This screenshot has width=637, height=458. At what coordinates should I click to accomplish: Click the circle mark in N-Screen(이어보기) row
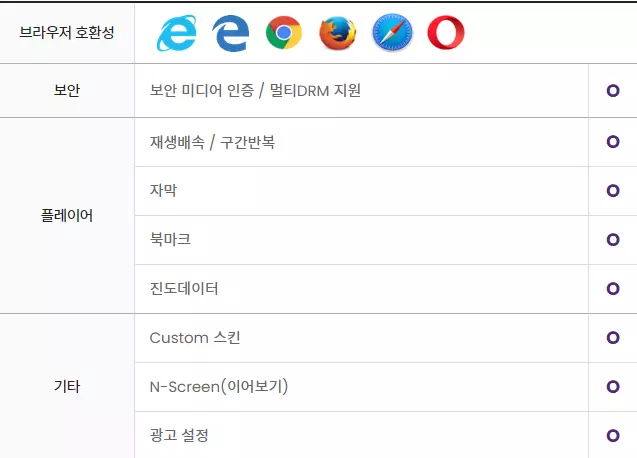pos(613,386)
